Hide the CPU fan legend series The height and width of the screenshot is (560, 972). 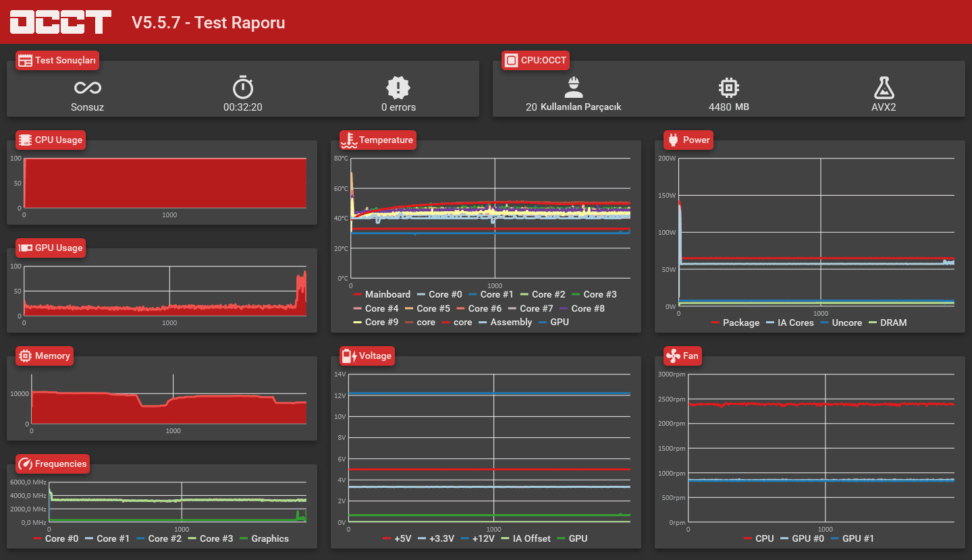[758, 538]
